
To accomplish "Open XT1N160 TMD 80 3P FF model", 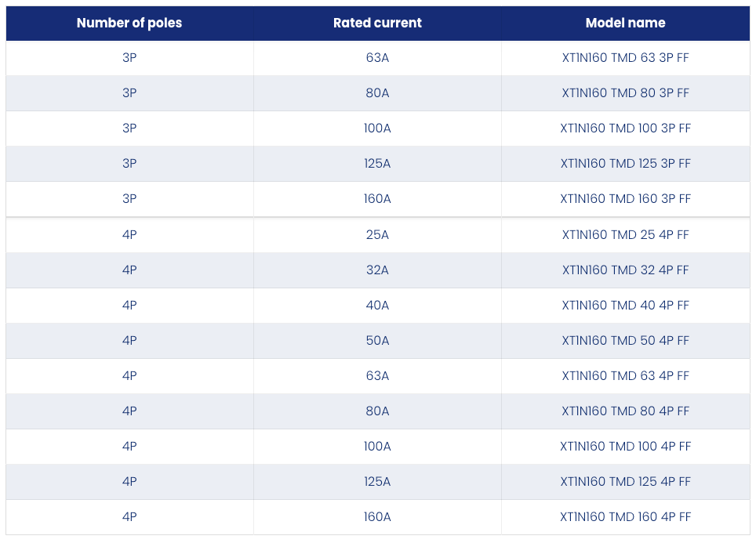I will pos(625,93).
